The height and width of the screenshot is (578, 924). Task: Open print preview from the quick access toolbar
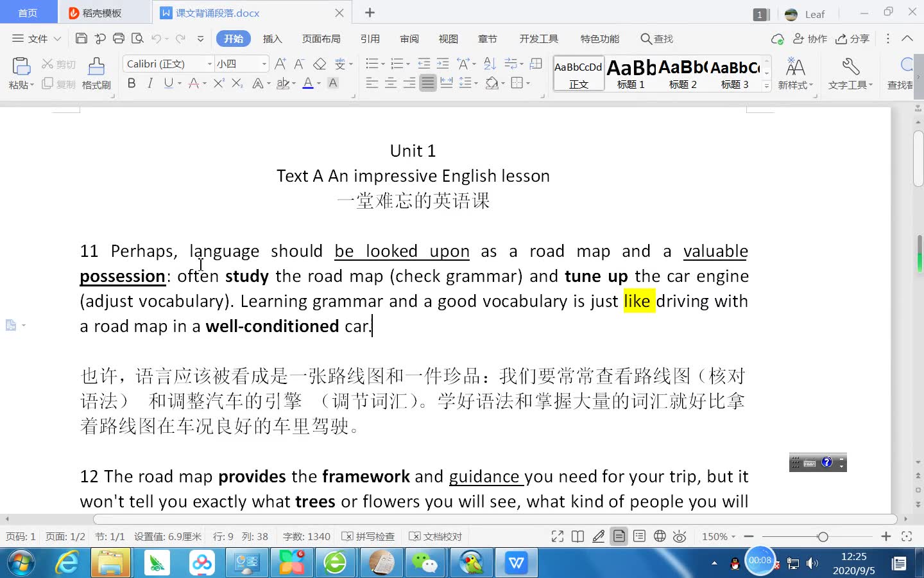(x=137, y=39)
